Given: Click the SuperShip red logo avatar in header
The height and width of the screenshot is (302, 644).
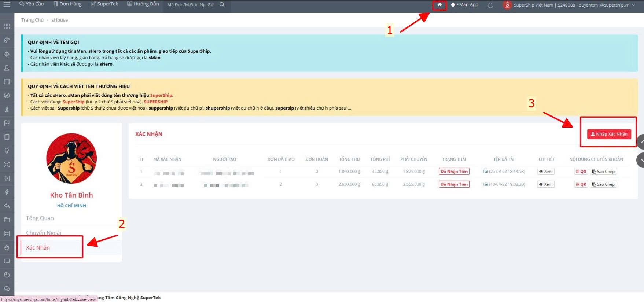Looking at the screenshot, I should click(507, 5).
